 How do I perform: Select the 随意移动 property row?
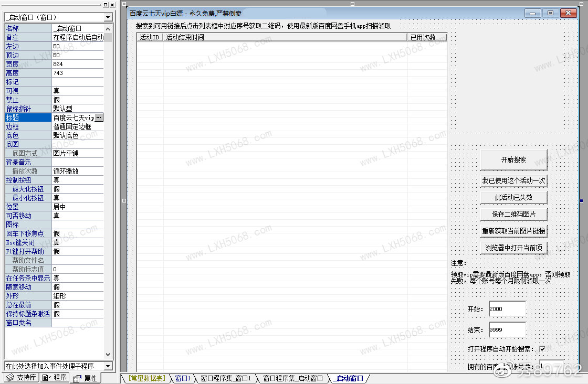[55, 287]
